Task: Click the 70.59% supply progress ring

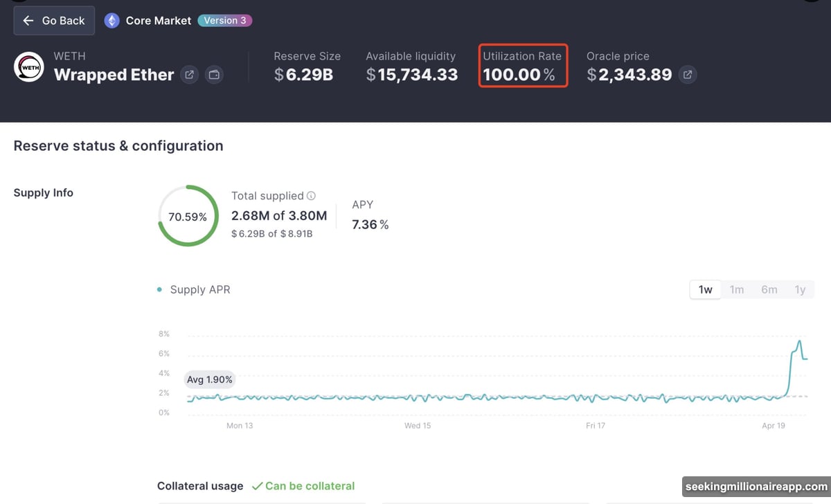Action: (x=188, y=216)
